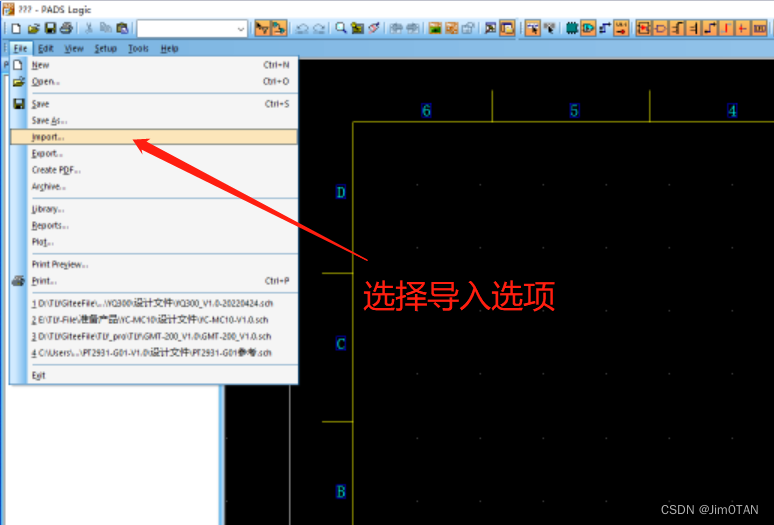Image resolution: width=774 pixels, height=525 pixels.
Task: Select the Zoom magnifier tool
Action: (341, 29)
